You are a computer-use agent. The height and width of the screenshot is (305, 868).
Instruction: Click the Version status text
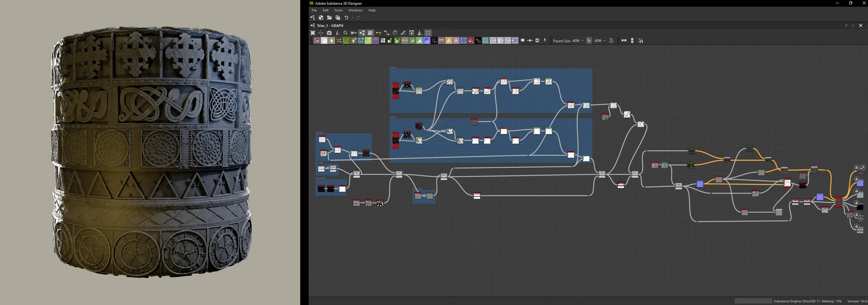(x=857, y=301)
